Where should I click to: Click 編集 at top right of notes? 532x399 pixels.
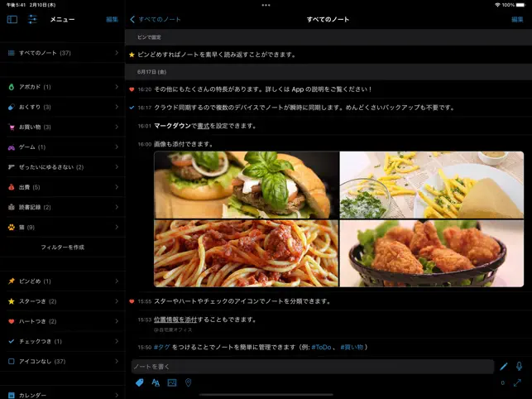coord(517,19)
